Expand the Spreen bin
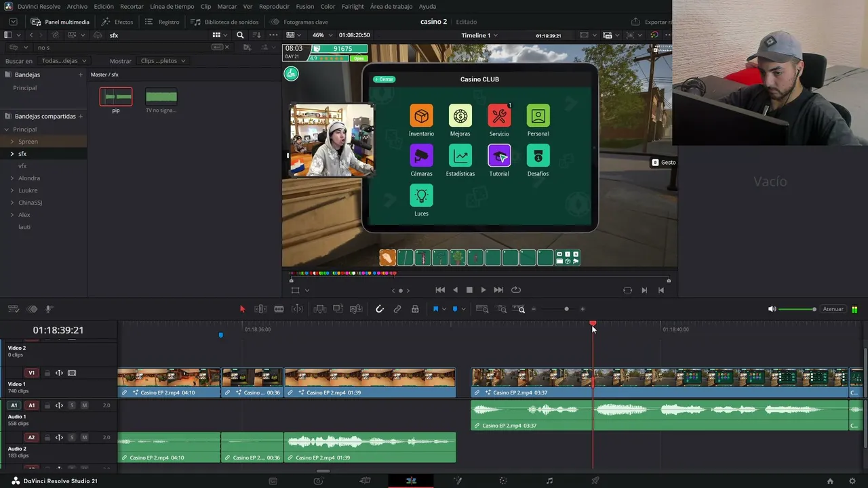 [12, 142]
